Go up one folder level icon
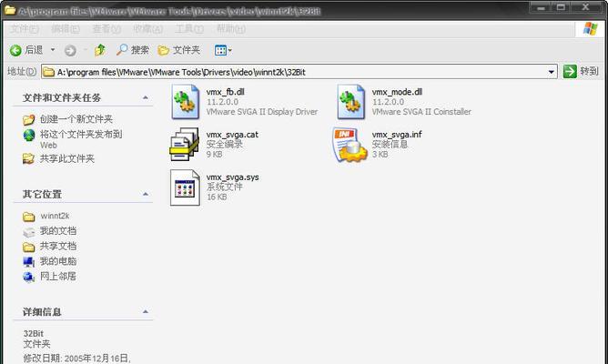Viewport: 608px width, 364px height. coord(100,50)
